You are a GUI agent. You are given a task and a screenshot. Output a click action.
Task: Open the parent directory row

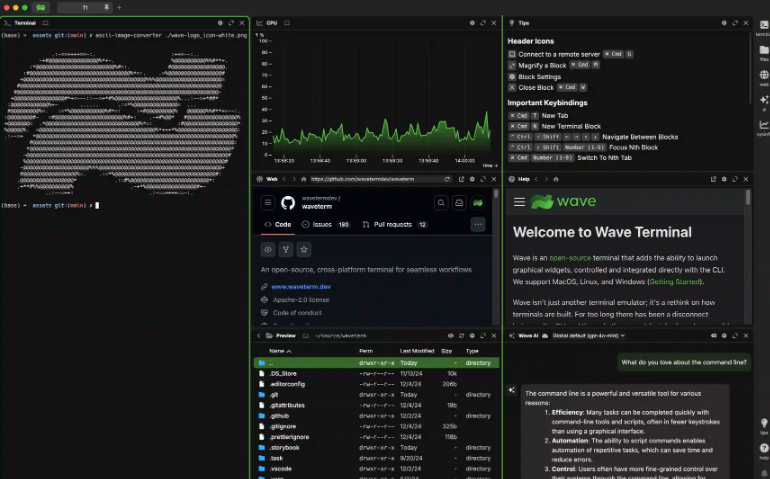coord(376,363)
